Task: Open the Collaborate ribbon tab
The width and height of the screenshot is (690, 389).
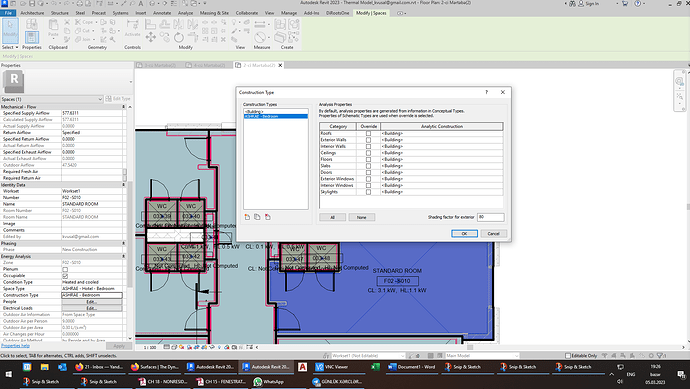Action: [x=247, y=13]
